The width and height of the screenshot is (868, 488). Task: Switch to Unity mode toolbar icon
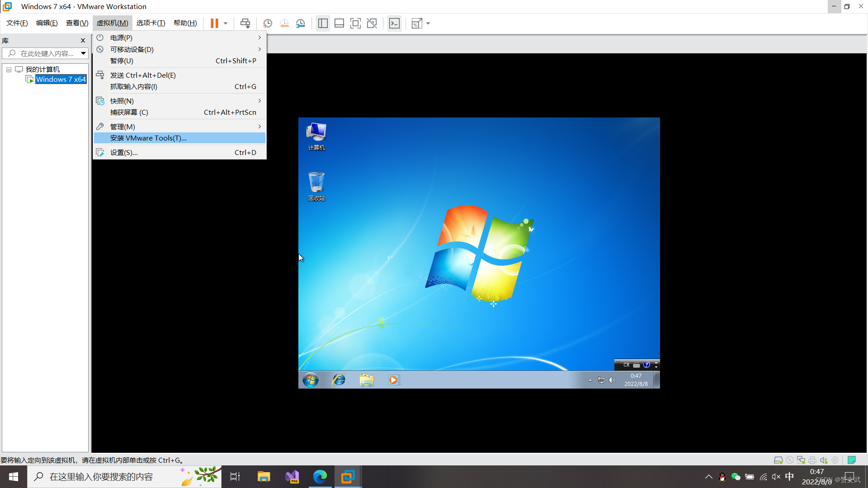click(x=372, y=23)
